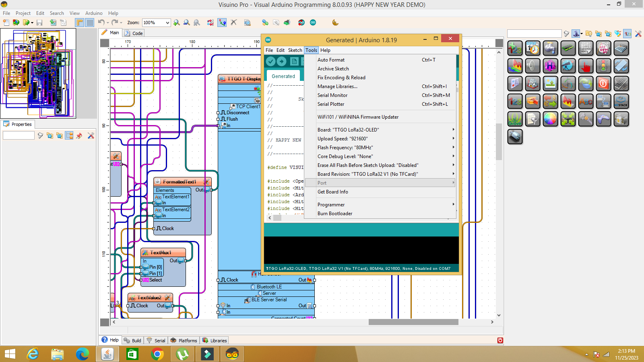Open the Zoom level dropdown
This screenshot has width=644, height=362.
click(x=168, y=23)
